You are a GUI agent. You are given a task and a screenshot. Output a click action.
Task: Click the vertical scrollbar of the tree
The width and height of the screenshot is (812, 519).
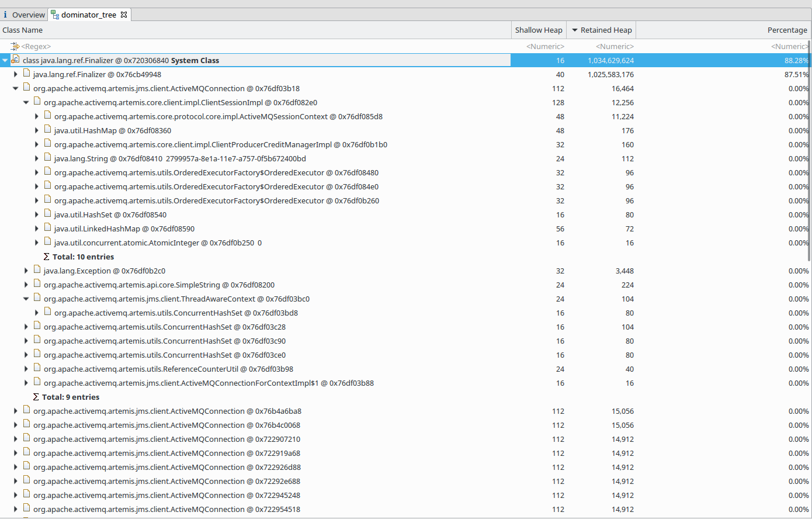click(809, 152)
